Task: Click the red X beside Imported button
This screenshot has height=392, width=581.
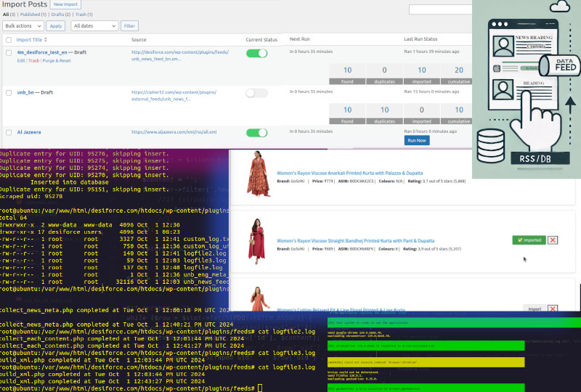Action: (x=553, y=240)
